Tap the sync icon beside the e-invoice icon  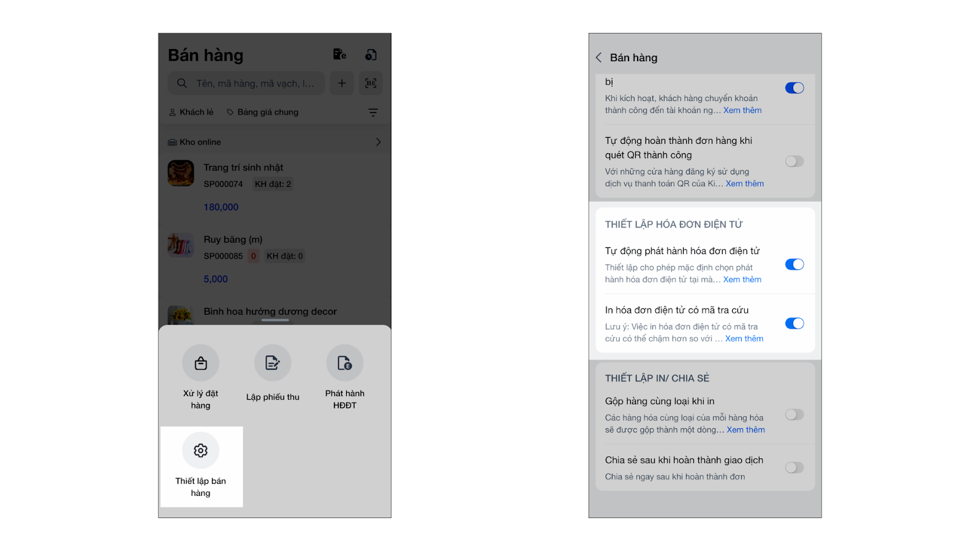click(371, 54)
